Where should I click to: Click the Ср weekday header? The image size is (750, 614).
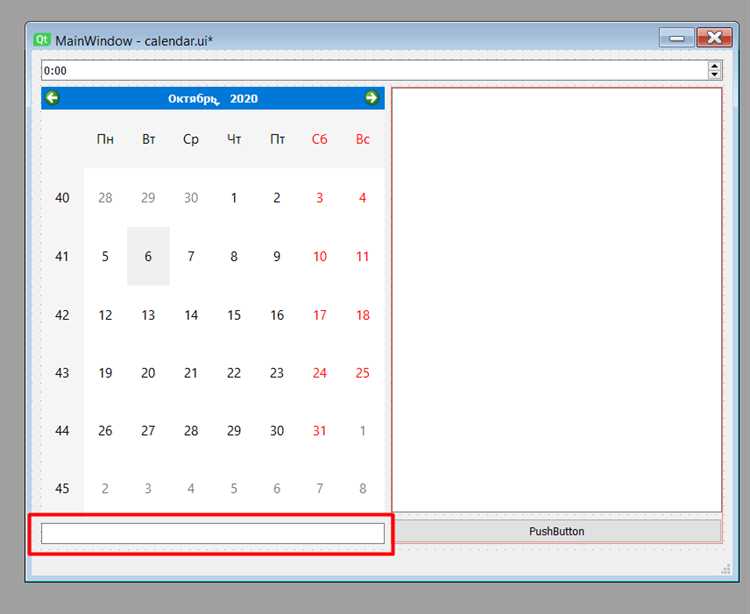pos(191,139)
